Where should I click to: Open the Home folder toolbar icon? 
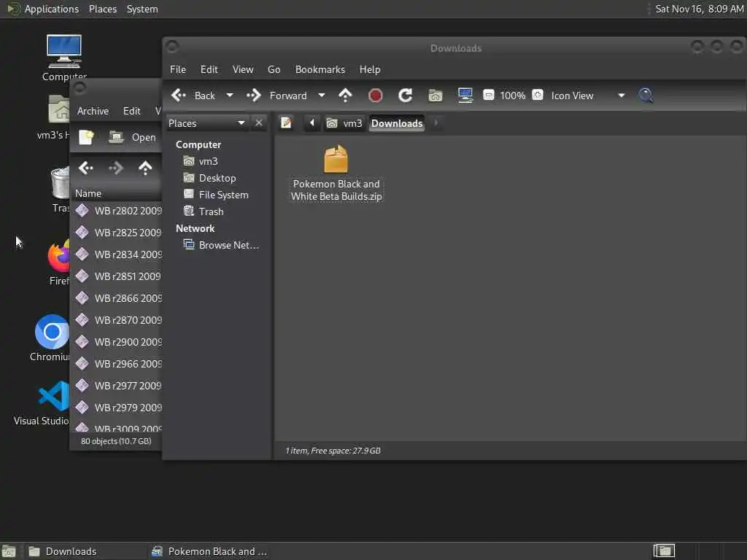tap(436, 96)
